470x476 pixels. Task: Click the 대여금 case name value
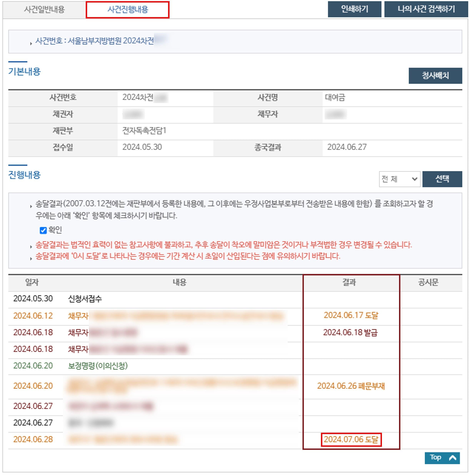pyautogui.click(x=335, y=98)
